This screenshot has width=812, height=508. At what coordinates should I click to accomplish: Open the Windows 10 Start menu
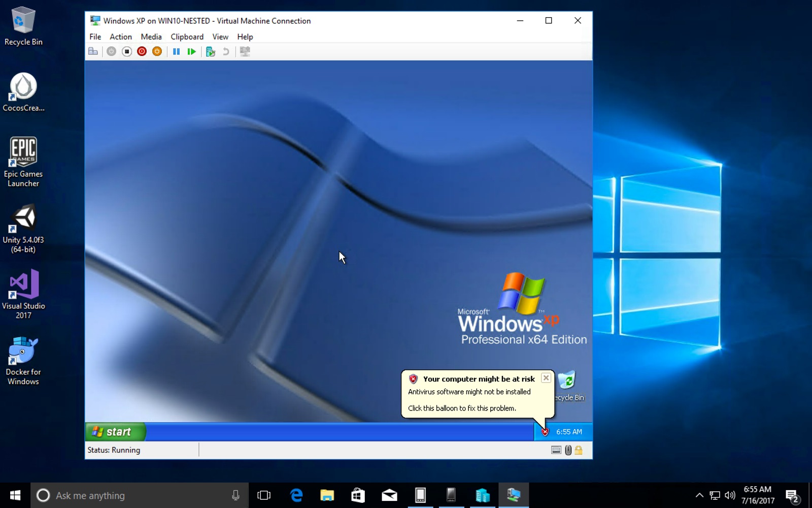pos(15,495)
